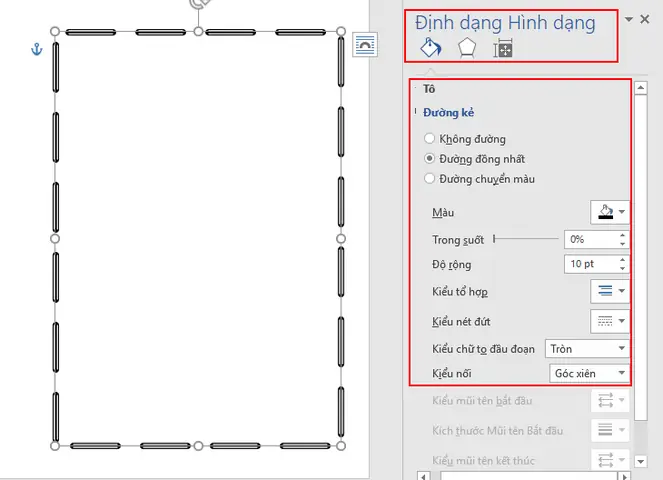
Task: Click the pane scrollbar up arrow
Action: 641,88
